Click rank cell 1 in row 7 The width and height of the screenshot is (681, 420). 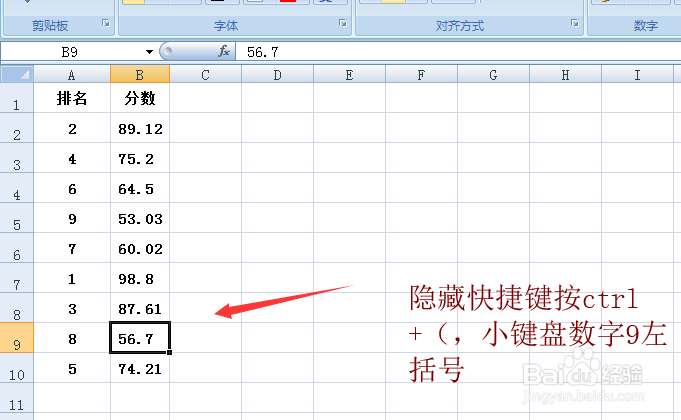pos(72,278)
